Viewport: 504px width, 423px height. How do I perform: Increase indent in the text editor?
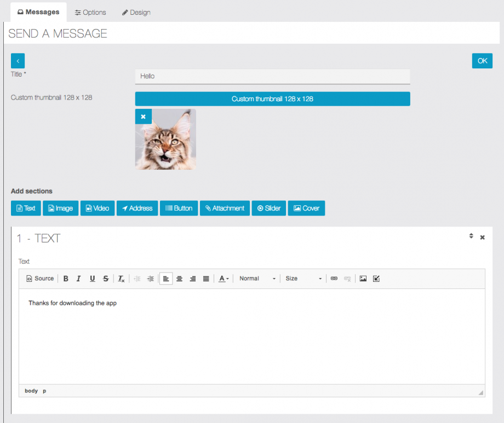click(151, 279)
